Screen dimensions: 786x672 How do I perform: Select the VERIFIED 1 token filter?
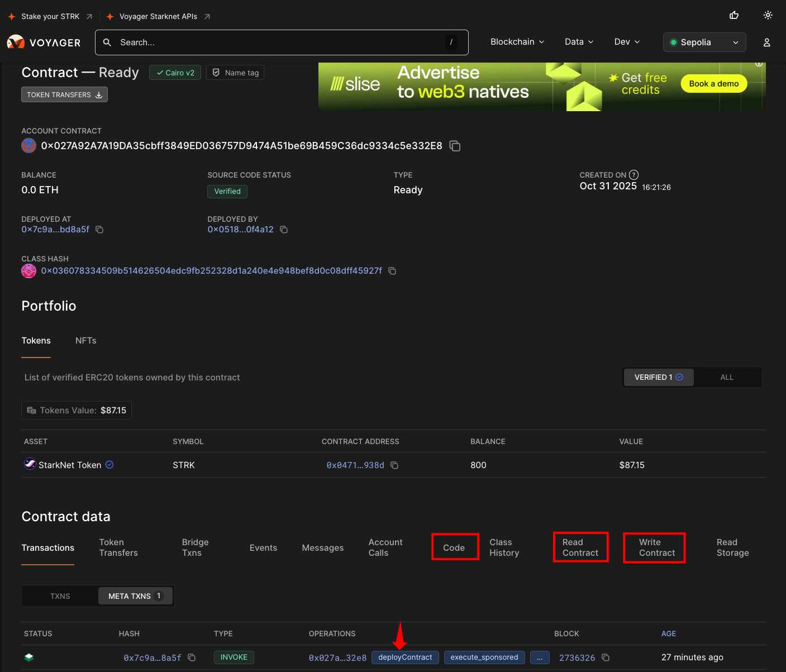[x=658, y=377]
